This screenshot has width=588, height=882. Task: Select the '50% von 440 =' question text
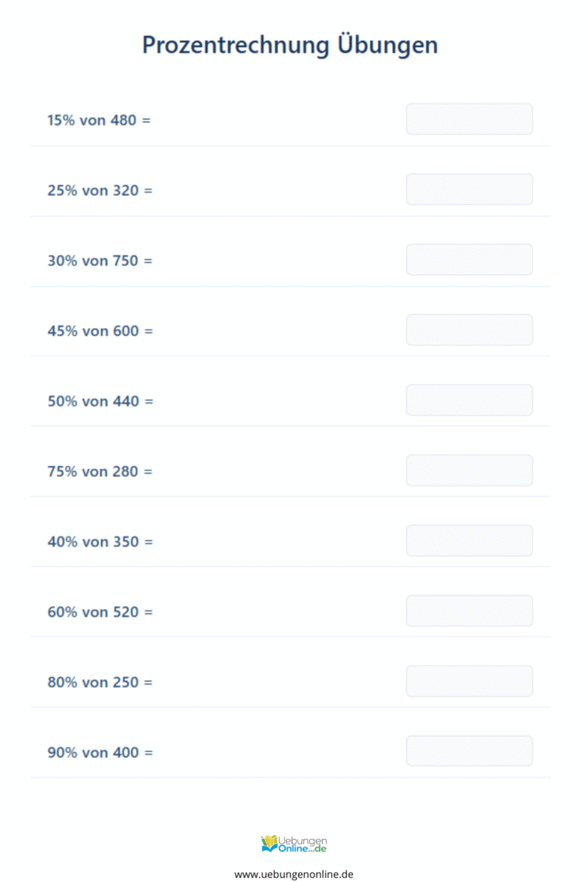tap(100, 401)
